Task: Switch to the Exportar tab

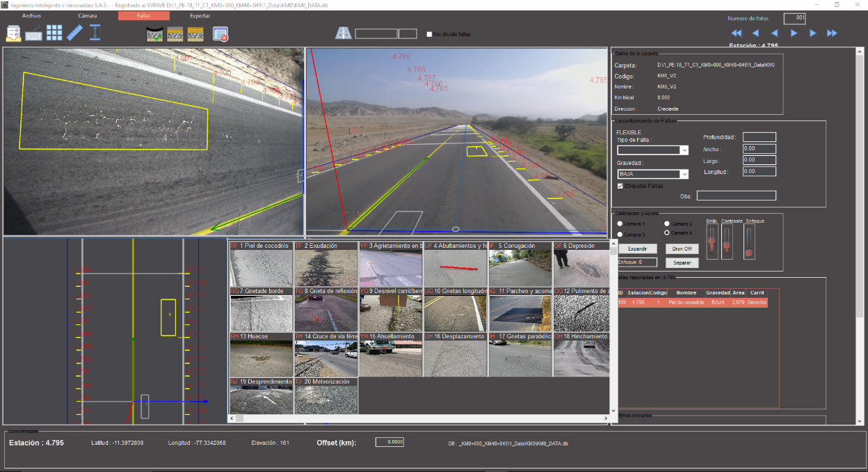Action: pos(200,15)
